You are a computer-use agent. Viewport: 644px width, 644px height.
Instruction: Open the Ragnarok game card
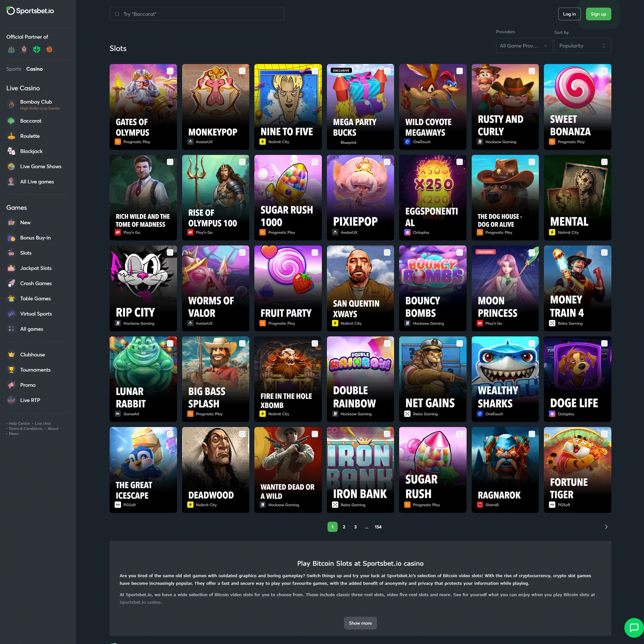(x=505, y=470)
